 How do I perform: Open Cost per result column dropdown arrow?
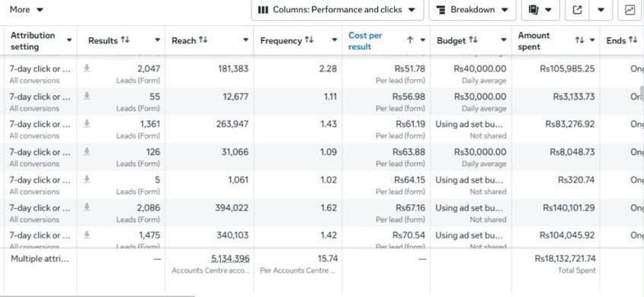click(423, 40)
